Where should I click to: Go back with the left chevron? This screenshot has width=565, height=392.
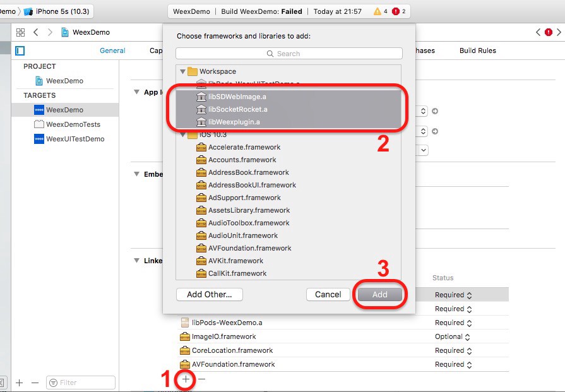(x=36, y=32)
